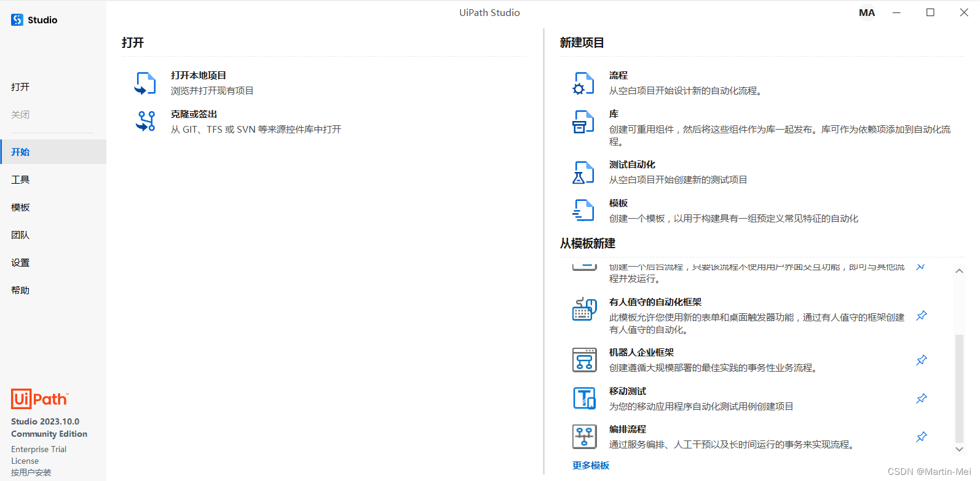Click 打开本地项目 title

199,76
